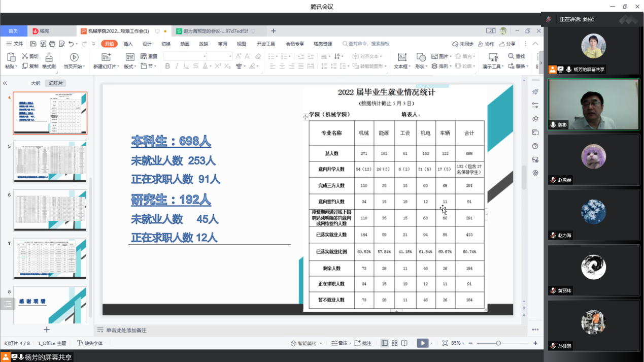Toggle underline formatting
644x362 pixels.
[x=186, y=67]
